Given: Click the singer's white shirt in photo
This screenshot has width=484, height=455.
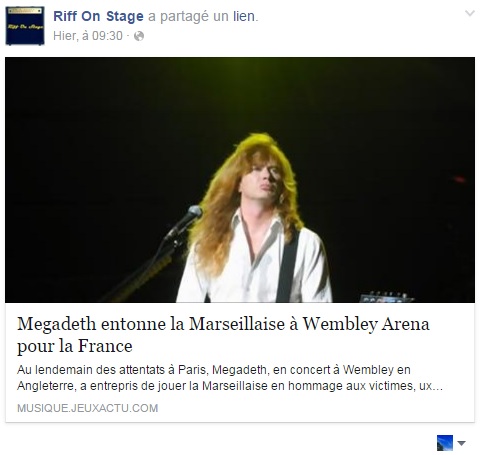Looking at the screenshot, I should tap(253, 263).
